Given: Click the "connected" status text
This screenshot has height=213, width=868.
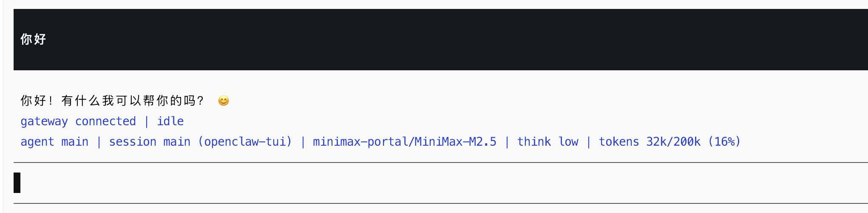Looking at the screenshot, I should tap(105, 121).
